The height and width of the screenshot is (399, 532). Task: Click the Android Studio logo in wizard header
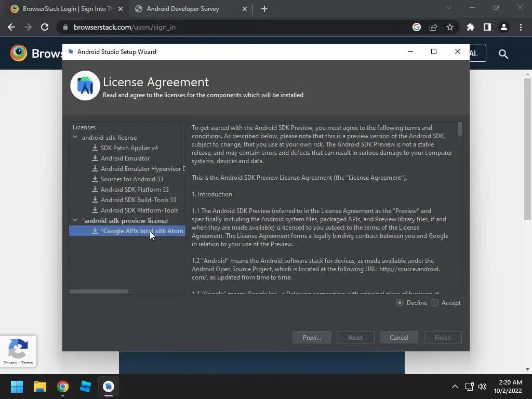[x=85, y=86]
